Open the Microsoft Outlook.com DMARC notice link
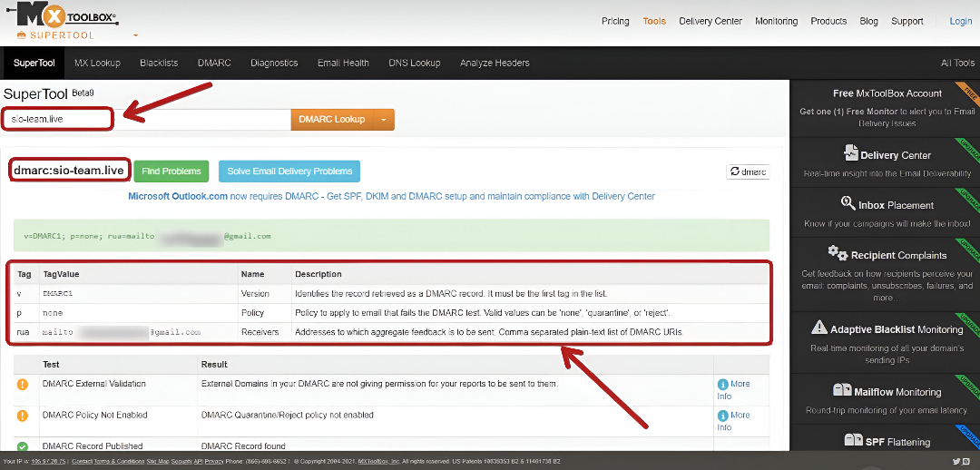Image resolution: width=980 pixels, height=470 pixels. point(391,196)
